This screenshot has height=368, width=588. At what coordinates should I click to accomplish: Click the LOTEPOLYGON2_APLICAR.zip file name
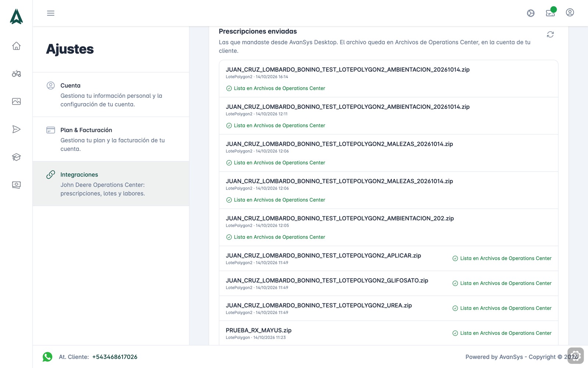tap(323, 255)
